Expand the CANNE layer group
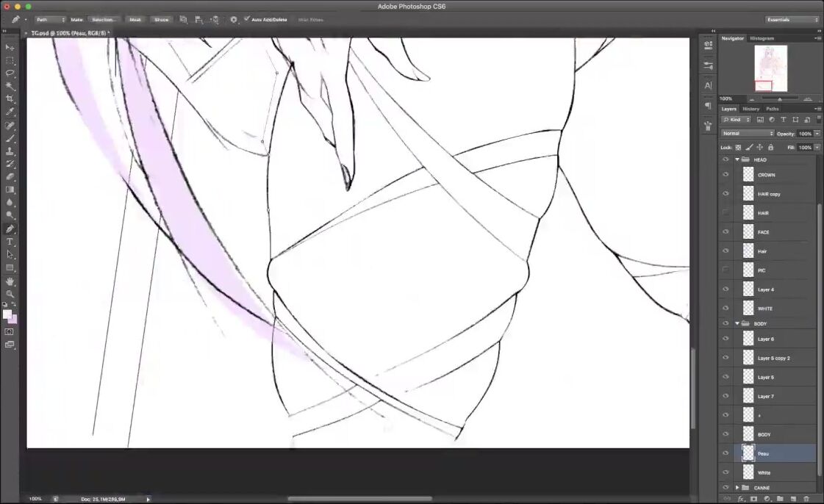The image size is (824, 504). tap(737, 488)
